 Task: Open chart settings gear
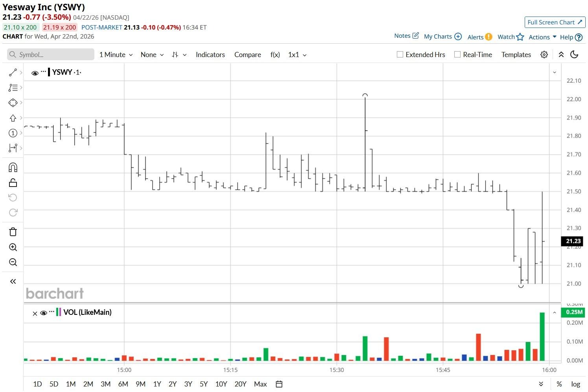click(544, 55)
